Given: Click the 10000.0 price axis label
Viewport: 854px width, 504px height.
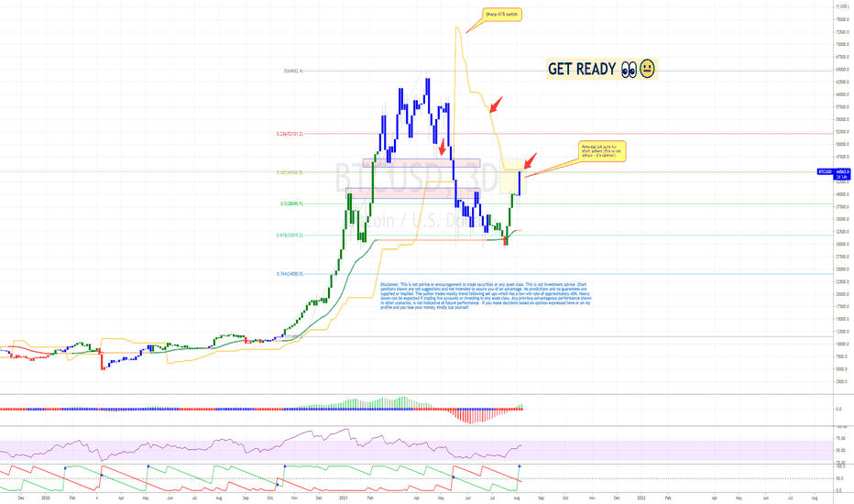Looking at the screenshot, I should click(x=842, y=344).
